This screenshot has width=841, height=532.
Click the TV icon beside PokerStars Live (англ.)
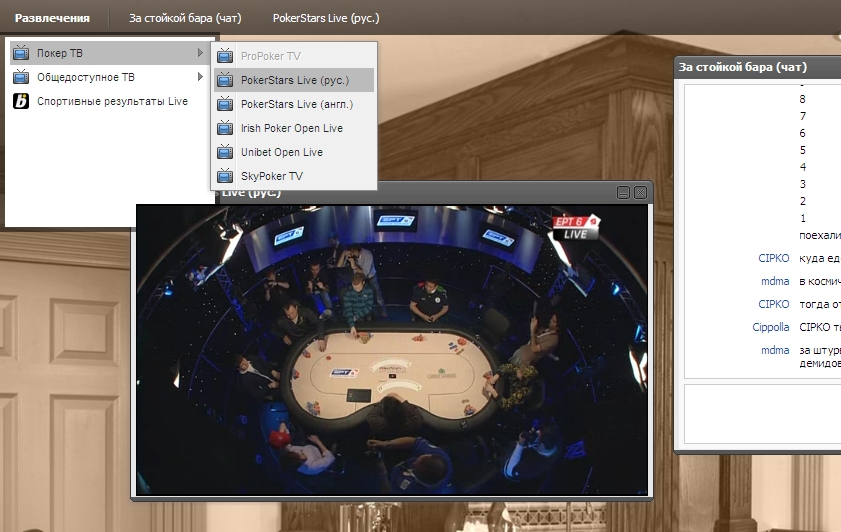(225, 104)
